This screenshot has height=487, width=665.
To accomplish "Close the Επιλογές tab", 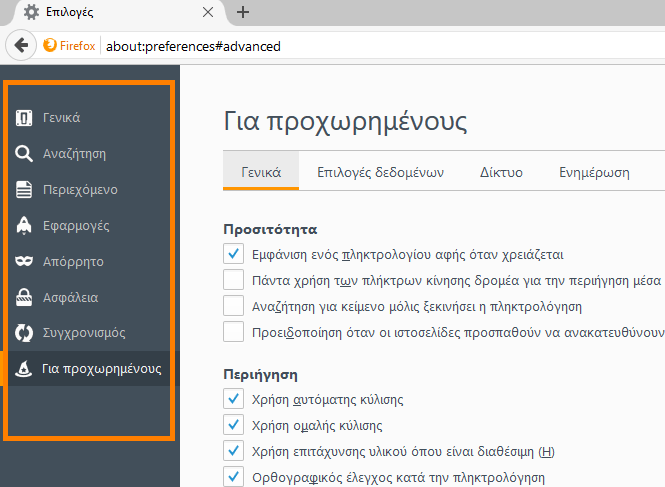I will [x=208, y=12].
